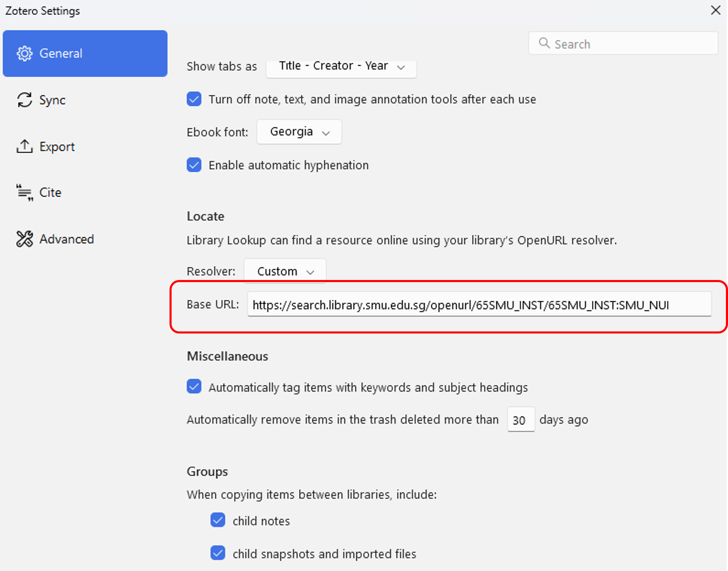This screenshot has height=571, width=728.
Task: Click the Cite quotation icon
Action: (25, 193)
